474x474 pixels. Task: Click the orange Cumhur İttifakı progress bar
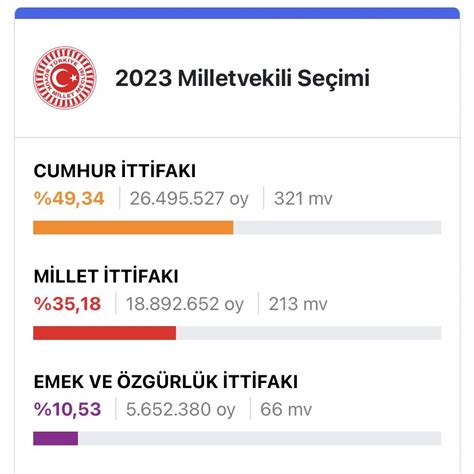point(133,228)
